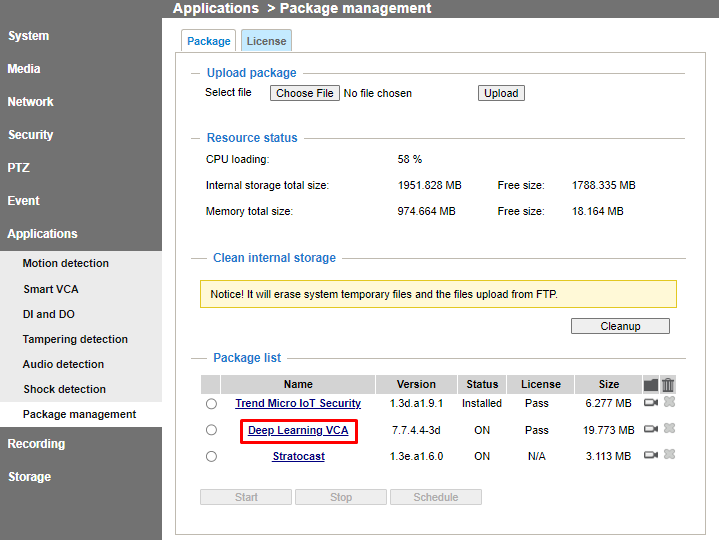Click the Upload button

(x=501, y=93)
